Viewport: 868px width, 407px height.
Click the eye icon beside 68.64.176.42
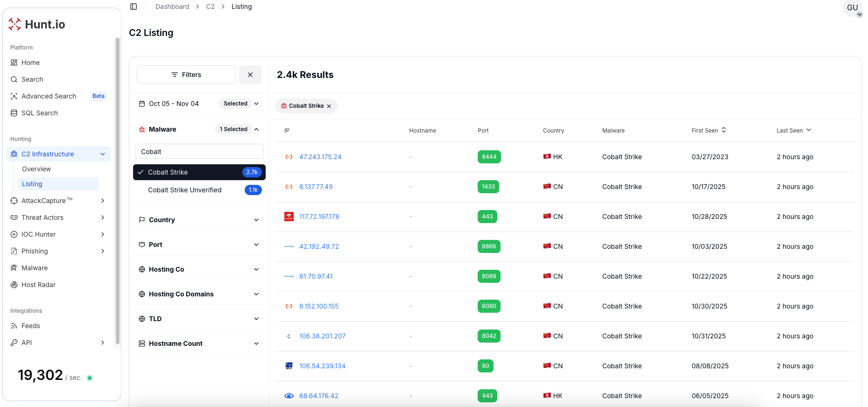point(289,396)
